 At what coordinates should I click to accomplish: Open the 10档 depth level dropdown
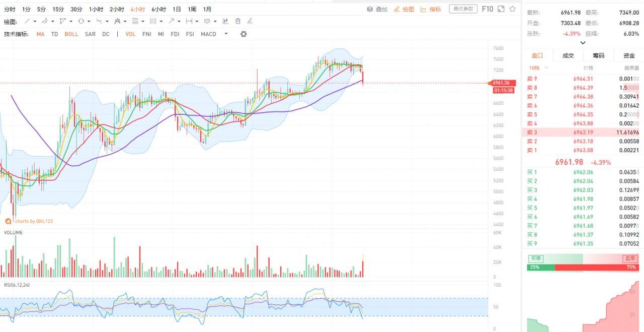coord(538,68)
